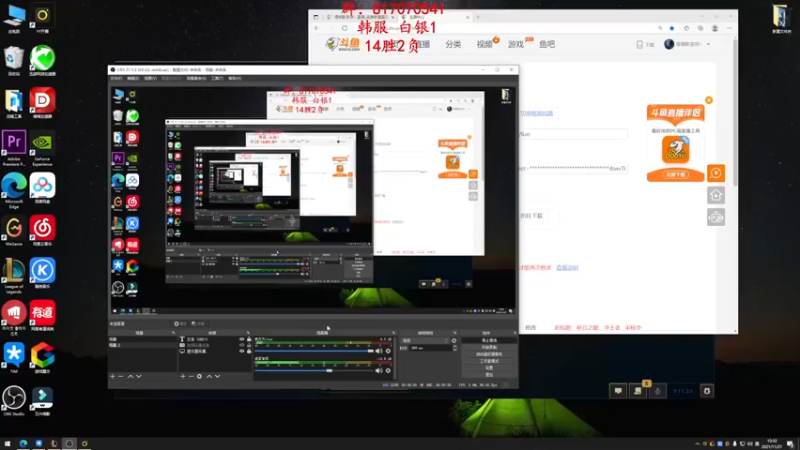Mute the first audio mixer track
Image resolution: width=800 pixels, height=450 pixels.
coord(379,351)
